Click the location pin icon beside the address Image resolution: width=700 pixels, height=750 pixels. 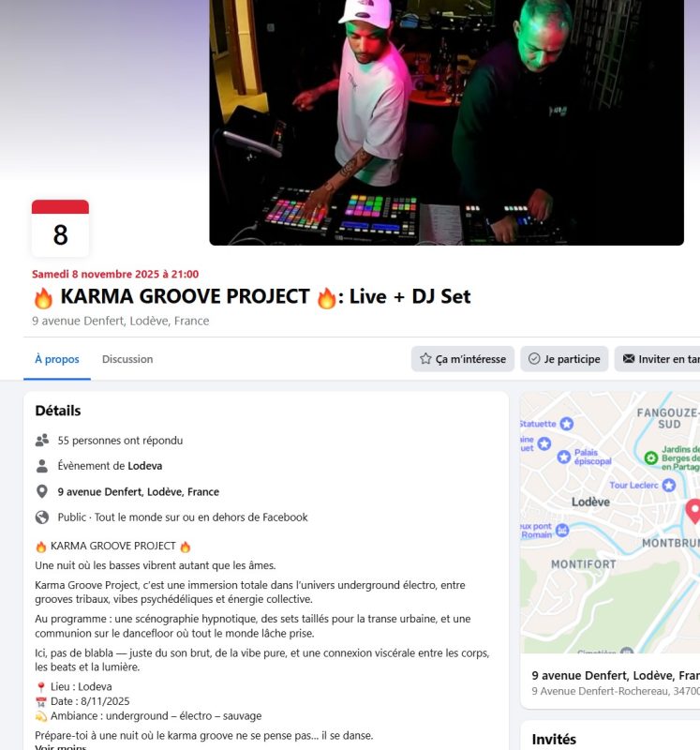coord(42,491)
